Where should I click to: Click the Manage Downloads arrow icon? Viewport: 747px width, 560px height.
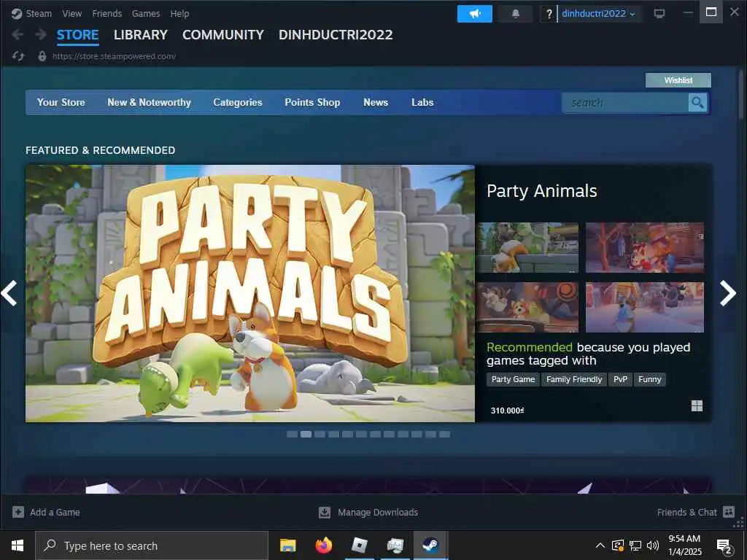click(325, 512)
